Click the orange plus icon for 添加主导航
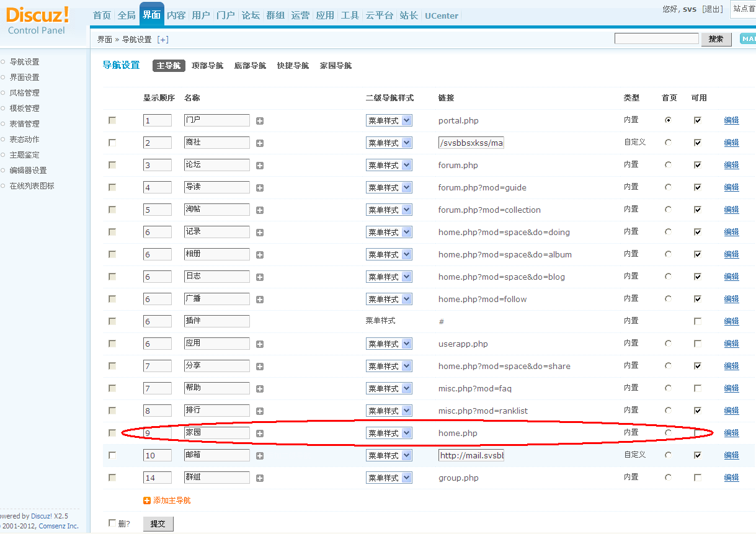 point(147,501)
